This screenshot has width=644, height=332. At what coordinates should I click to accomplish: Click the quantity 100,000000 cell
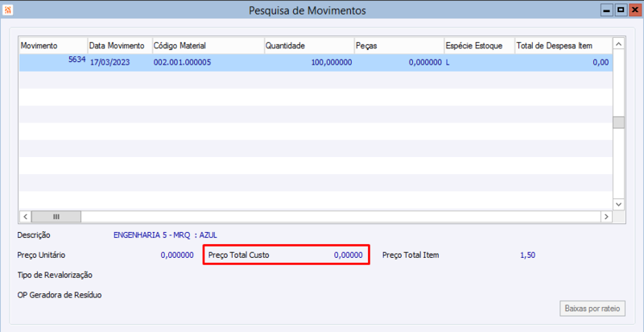click(309, 63)
